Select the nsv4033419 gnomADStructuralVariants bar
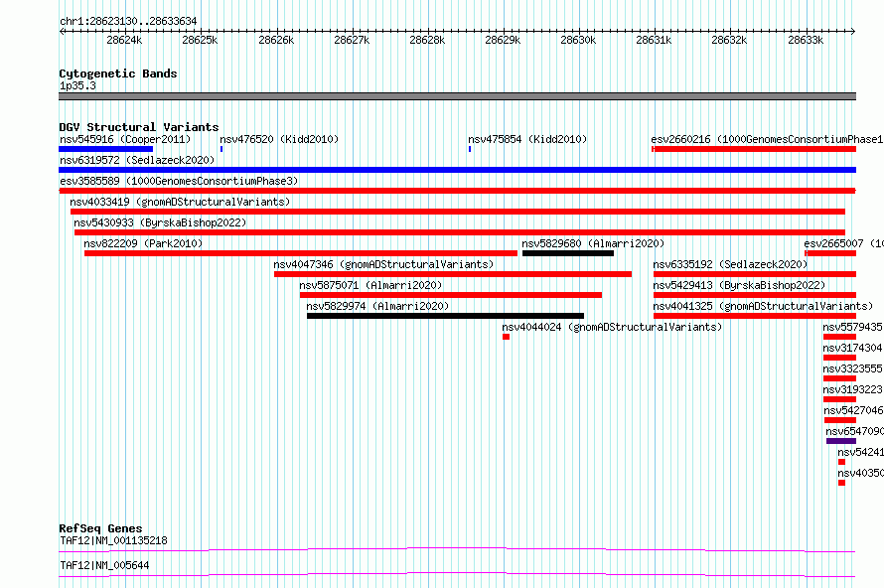Screen dimensions: 884x588 coord(458,212)
